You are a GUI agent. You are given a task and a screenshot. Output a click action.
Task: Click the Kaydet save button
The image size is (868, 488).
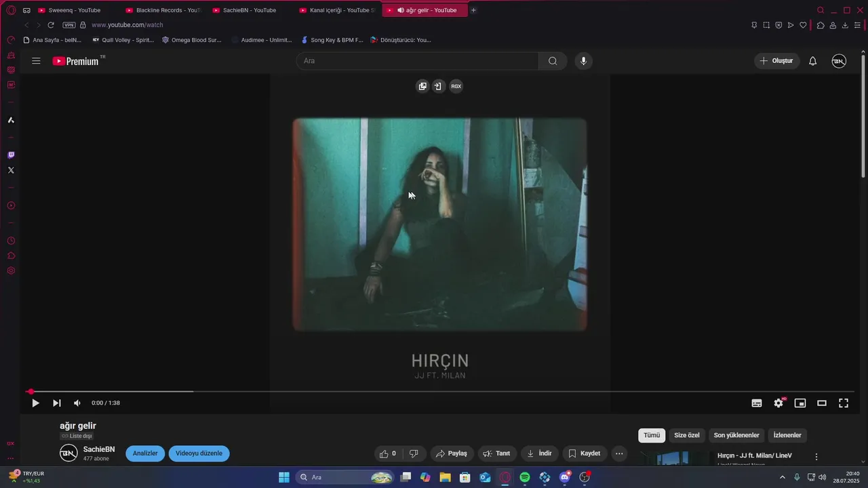tap(584, 453)
